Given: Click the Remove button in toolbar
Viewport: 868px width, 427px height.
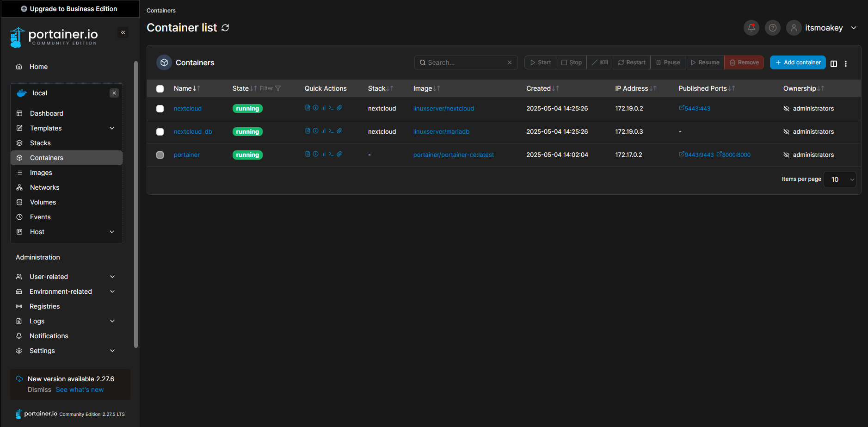Looking at the screenshot, I should pyautogui.click(x=744, y=62).
